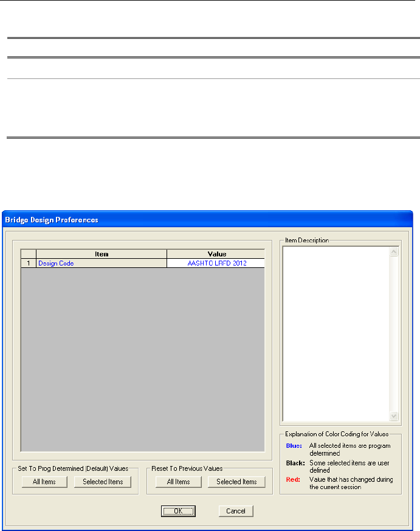Click Selected Items under Set To Prog Determined
The width and height of the screenshot is (420, 531).
(x=103, y=482)
